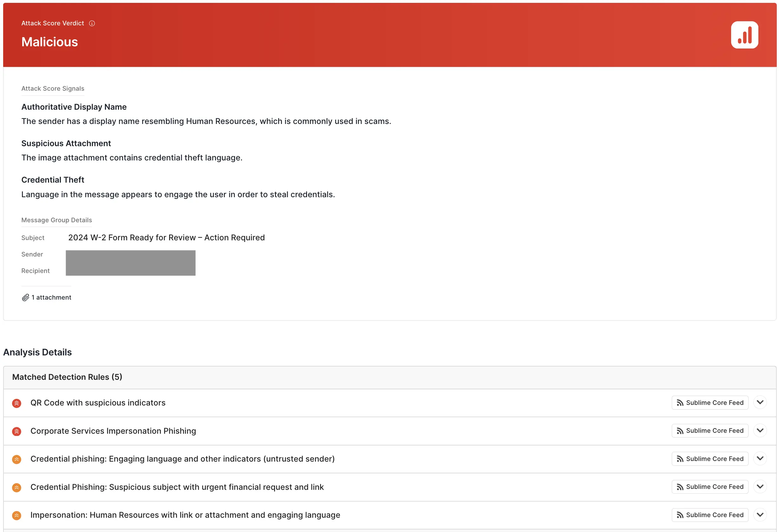Click severity icon for untrusted sender rule
The height and width of the screenshot is (532, 779).
16,459
